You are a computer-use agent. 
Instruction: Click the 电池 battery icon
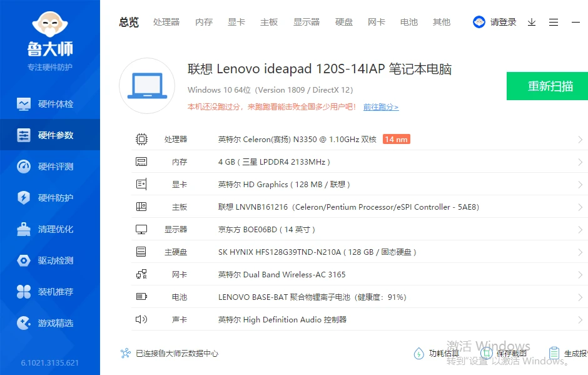(141, 297)
